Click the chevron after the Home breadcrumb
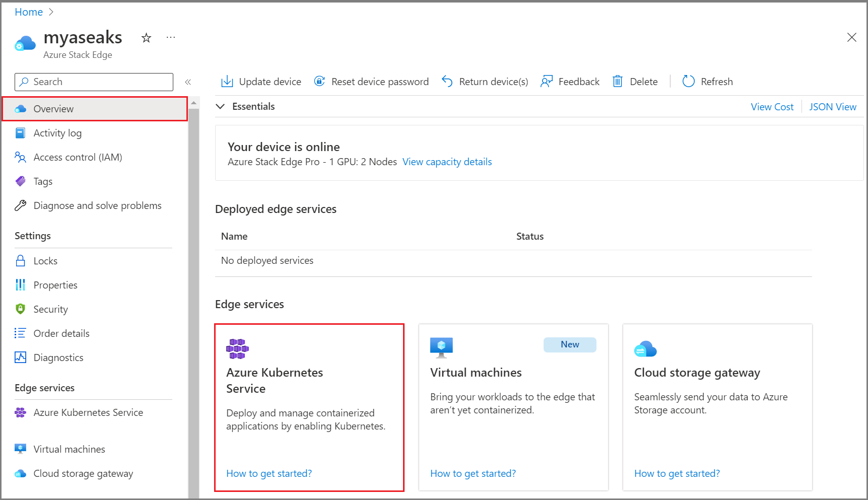This screenshot has height=500, width=868. pos(51,12)
